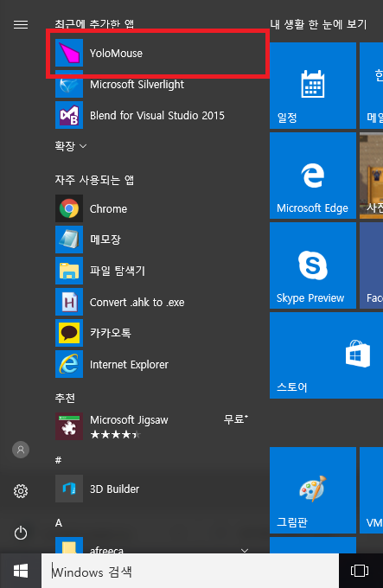Image resolution: width=383 pixels, height=588 pixels.
Task: Open the Skype Preview tile
Action: click(313, 265)
